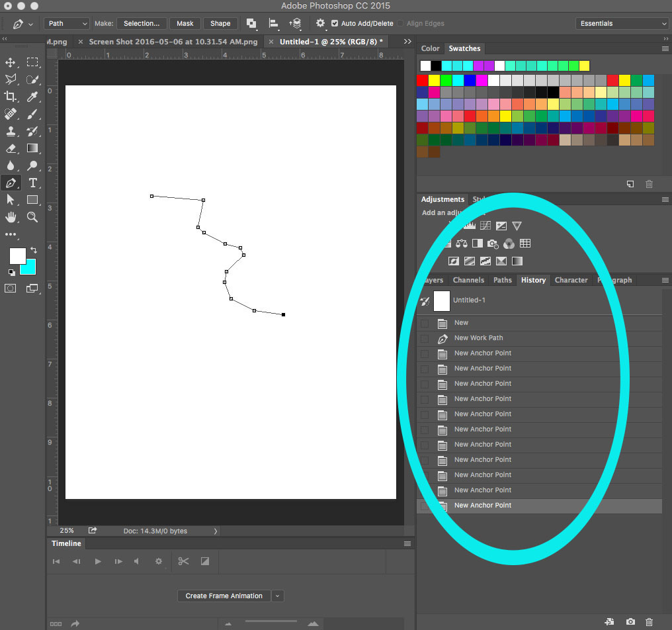Create new snapshot with camera icon
Viewport: 672px width, 630px height.
(630, 622)
